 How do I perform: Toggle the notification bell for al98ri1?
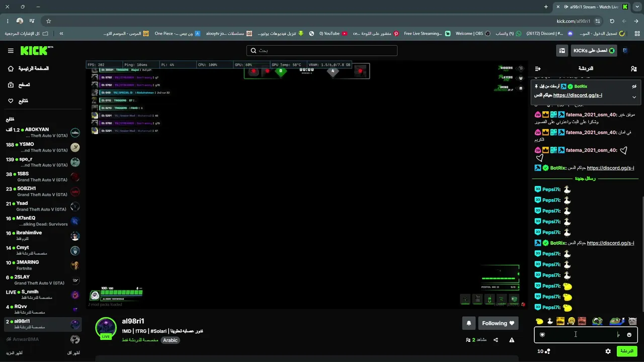pyautogui.click(x=468, y=323)
